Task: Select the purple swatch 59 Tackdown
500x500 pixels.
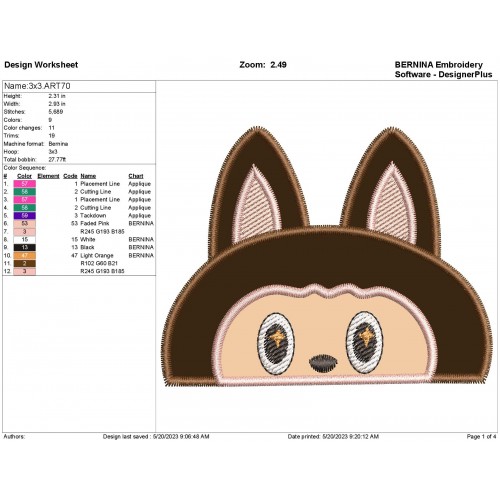Action: click(x=24, y=216)
